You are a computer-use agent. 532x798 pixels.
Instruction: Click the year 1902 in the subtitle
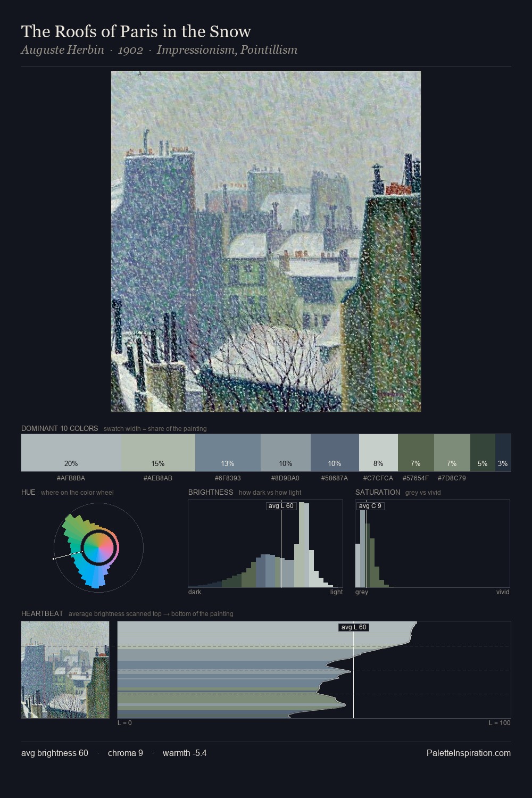tap(130, 50)
